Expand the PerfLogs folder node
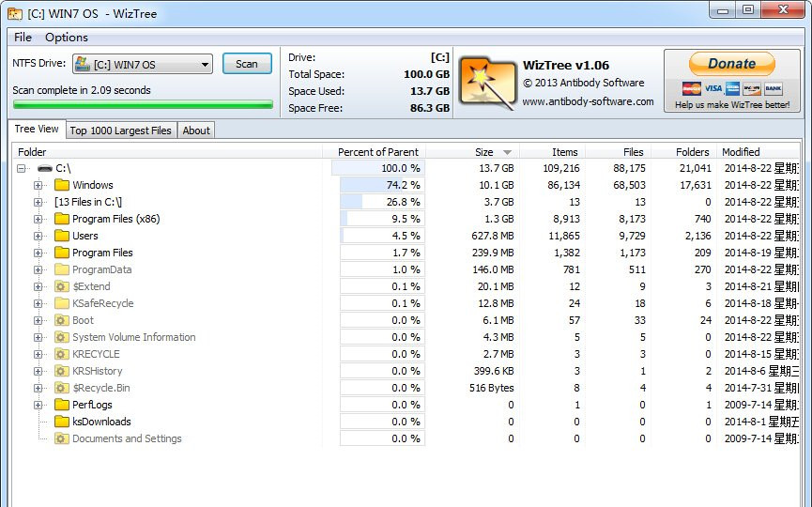Image resolution: width=812 pixels, height=507 pixels. click(x=38, y=405)
